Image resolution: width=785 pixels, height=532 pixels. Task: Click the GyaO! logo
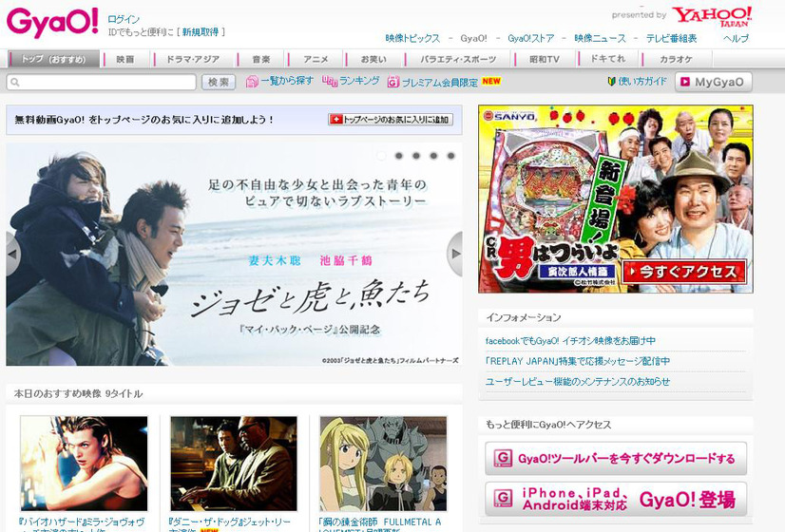click(52, 23)
